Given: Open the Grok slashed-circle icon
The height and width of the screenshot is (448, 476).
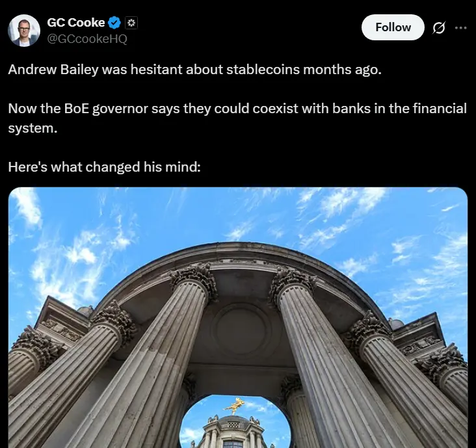Looking at the screenshot, I should 439,27.
